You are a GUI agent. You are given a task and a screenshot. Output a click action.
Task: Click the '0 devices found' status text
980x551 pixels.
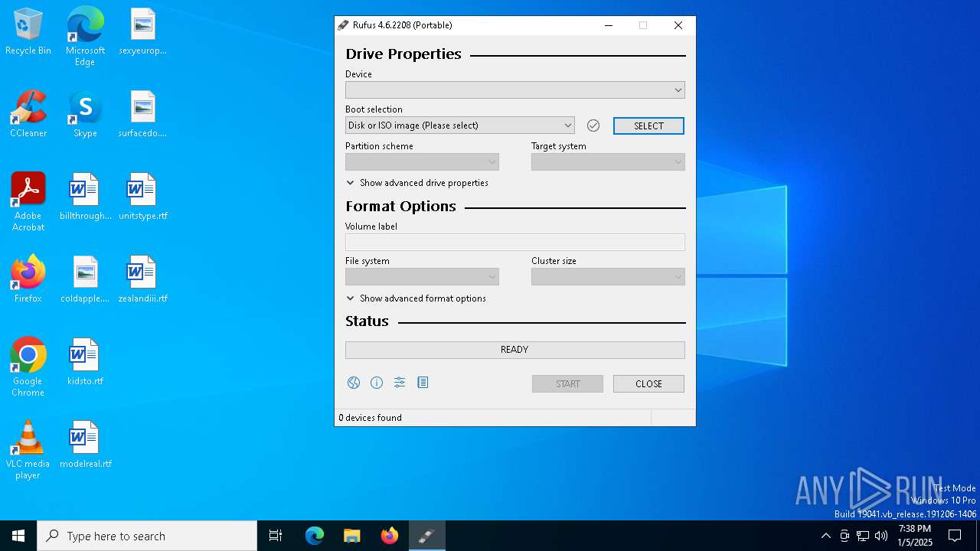(x=370, y=418)
